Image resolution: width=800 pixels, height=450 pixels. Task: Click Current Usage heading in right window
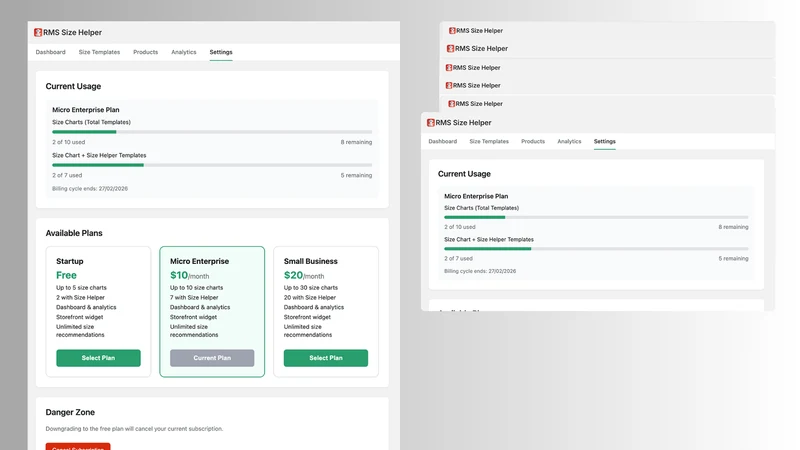tap(464, 174)
